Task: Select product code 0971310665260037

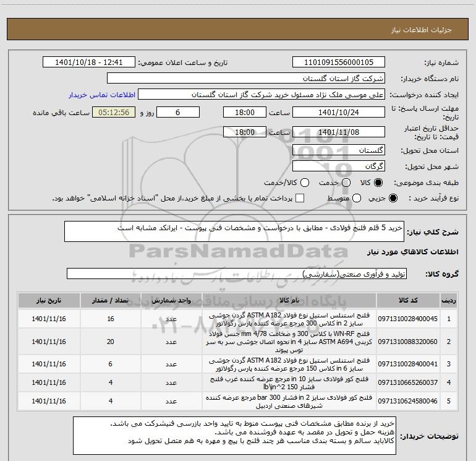Action: 408,382
